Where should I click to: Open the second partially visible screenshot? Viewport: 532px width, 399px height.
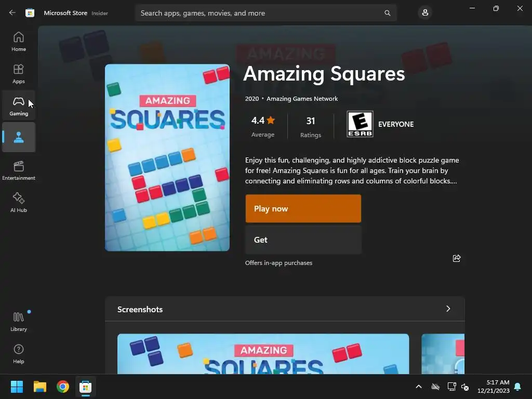click(443, 354)
